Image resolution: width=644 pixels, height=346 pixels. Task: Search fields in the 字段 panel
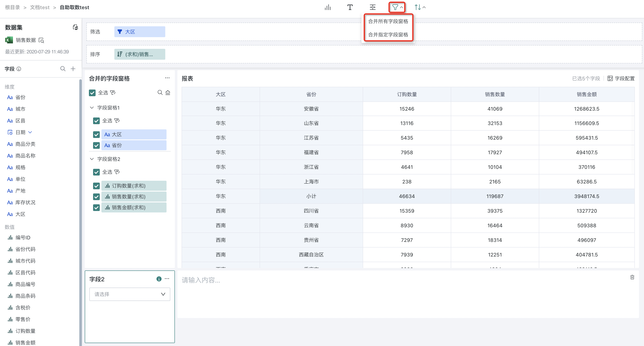(x=63, y=68)
